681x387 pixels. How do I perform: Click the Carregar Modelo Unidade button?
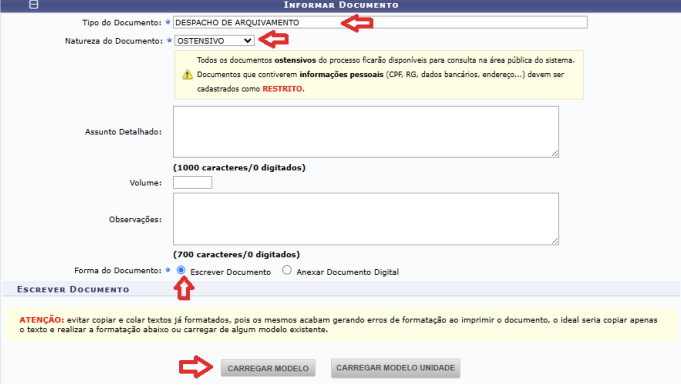coord(395,368)
